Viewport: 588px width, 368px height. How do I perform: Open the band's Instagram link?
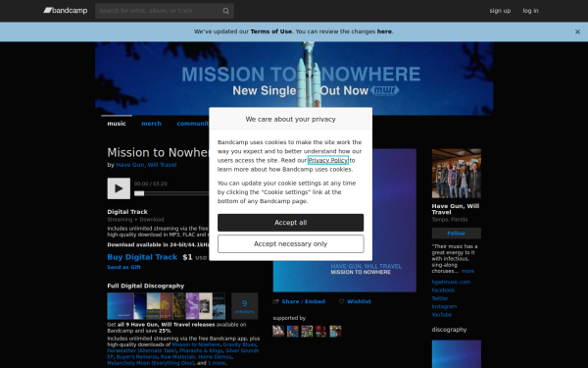(444, 307)
